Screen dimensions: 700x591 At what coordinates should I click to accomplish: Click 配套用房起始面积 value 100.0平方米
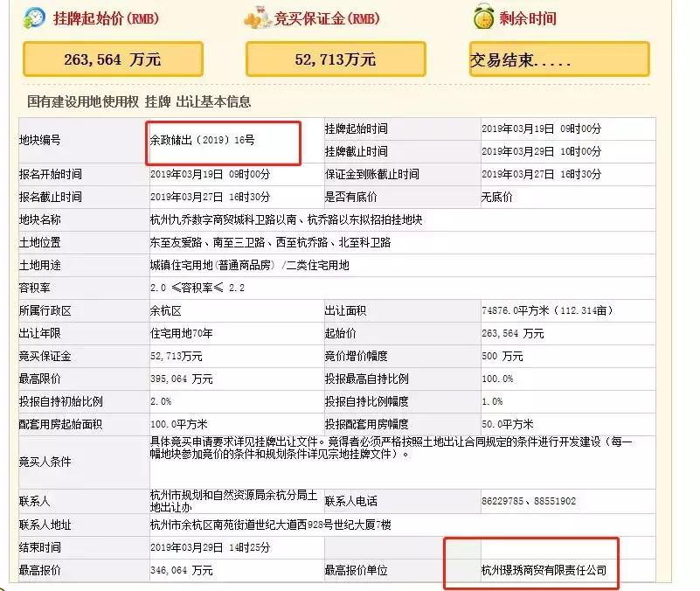178,424
